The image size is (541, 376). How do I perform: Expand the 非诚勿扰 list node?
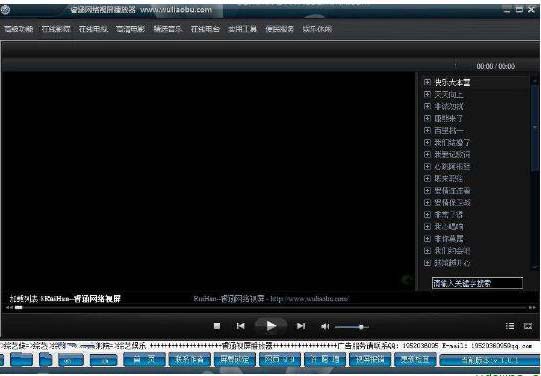click(x=427, y=106)
